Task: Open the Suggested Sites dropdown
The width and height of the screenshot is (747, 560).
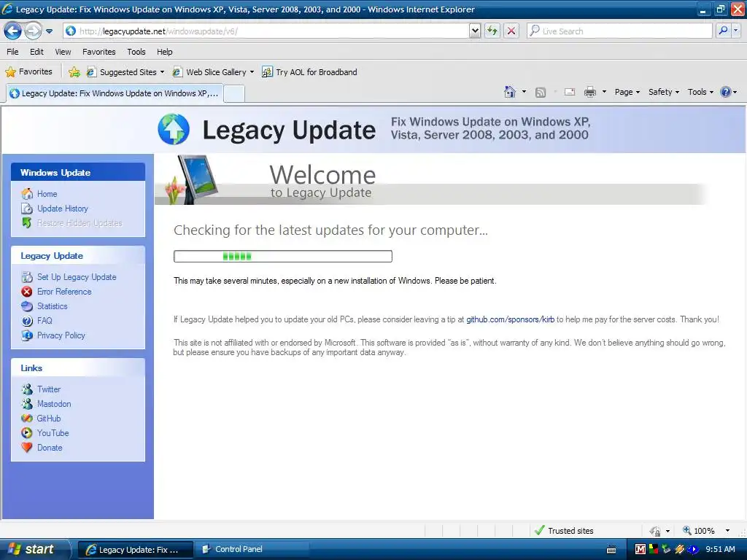Action: (125, 72)
